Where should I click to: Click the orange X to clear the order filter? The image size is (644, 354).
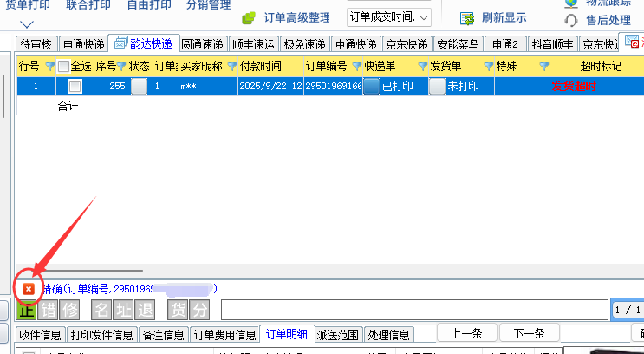pos(28,288)
